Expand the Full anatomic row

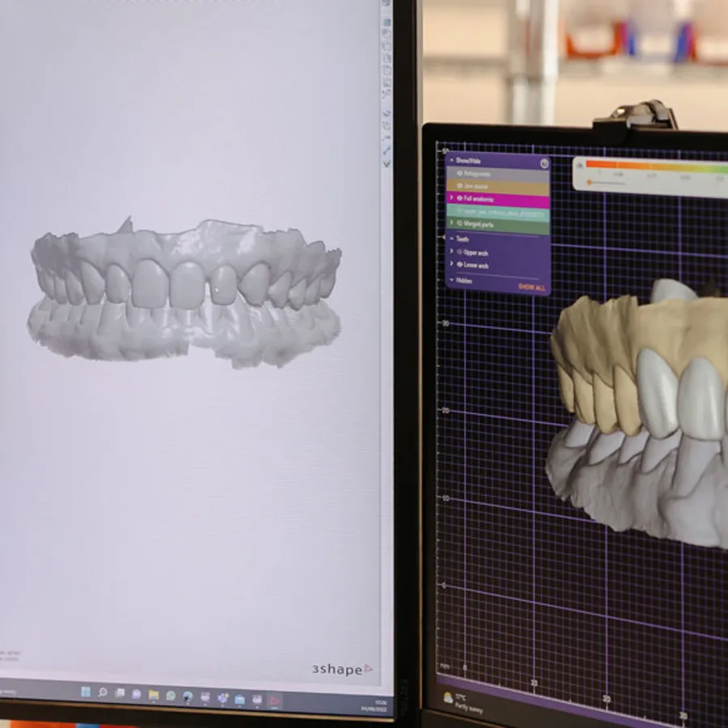(x=451, y=198)
